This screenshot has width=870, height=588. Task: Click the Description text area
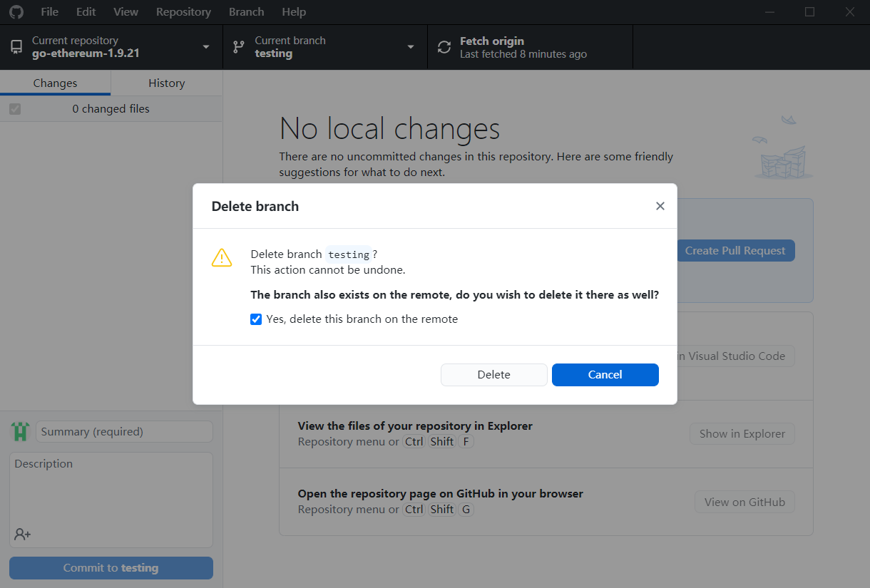[x=111, y=500]
